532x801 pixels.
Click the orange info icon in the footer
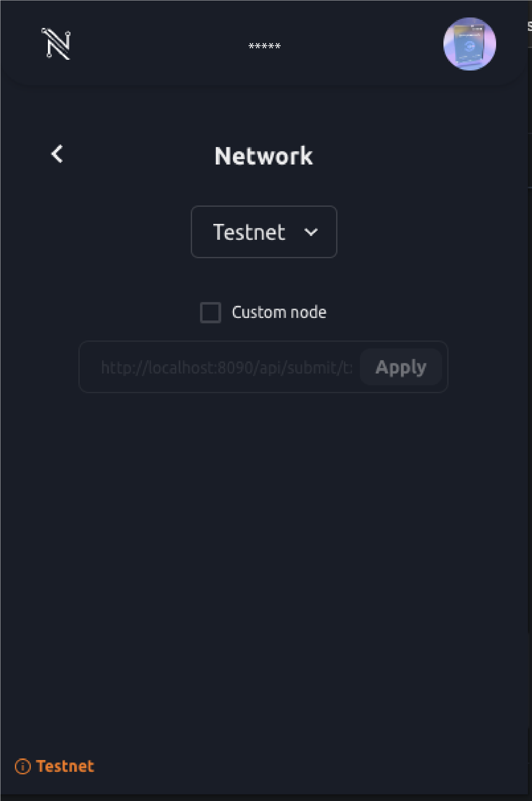pos(23,766)
